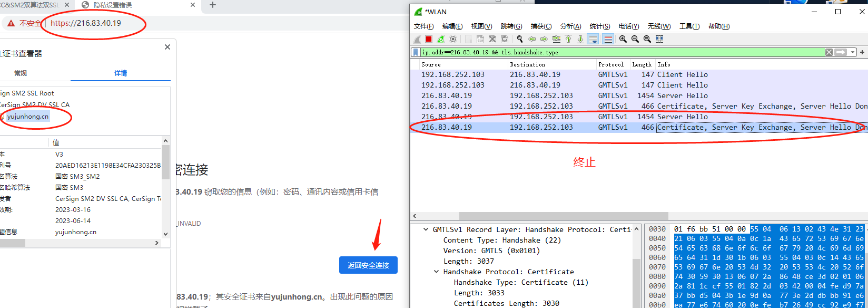Toggle auto-scroll during live capture

(x=593, y=39)
